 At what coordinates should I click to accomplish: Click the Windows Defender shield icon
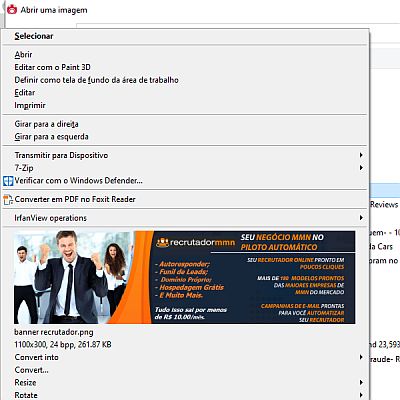tap(8, 181)
